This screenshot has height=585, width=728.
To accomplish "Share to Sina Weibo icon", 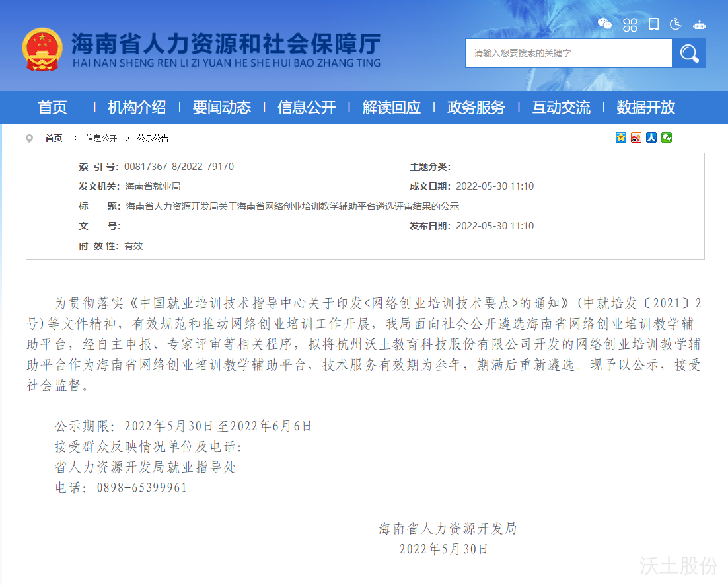I will (636, 137).
